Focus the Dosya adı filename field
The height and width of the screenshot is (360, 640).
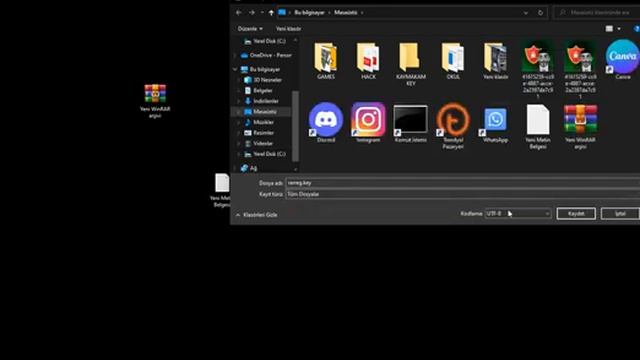click(x=463, y=183)
